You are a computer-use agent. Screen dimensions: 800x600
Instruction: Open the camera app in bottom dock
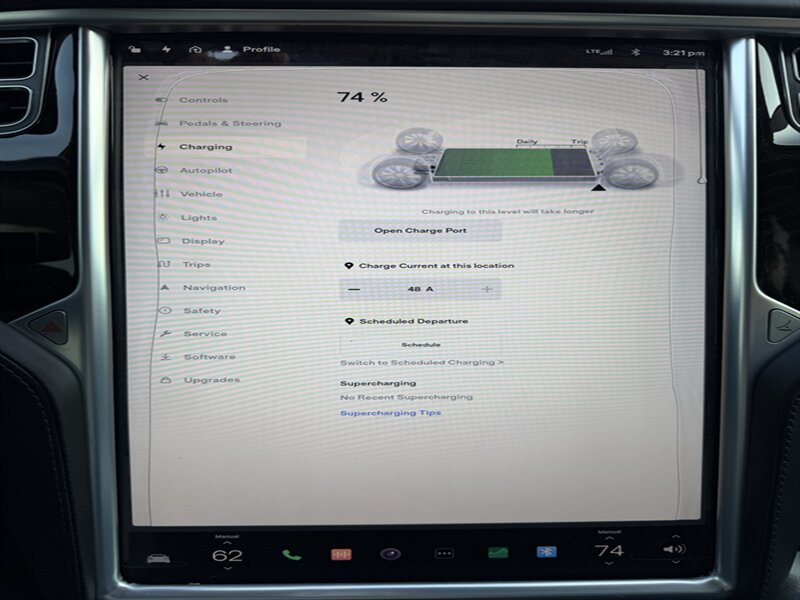pyautogui.click(x=392, y=553)
